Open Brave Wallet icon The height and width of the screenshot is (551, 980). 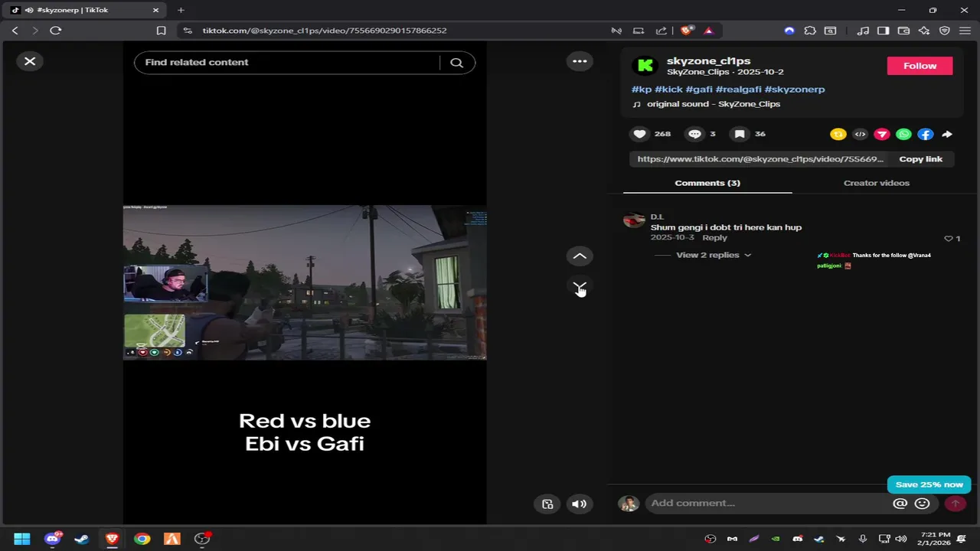pyautogui.click(x=903, y=31)
